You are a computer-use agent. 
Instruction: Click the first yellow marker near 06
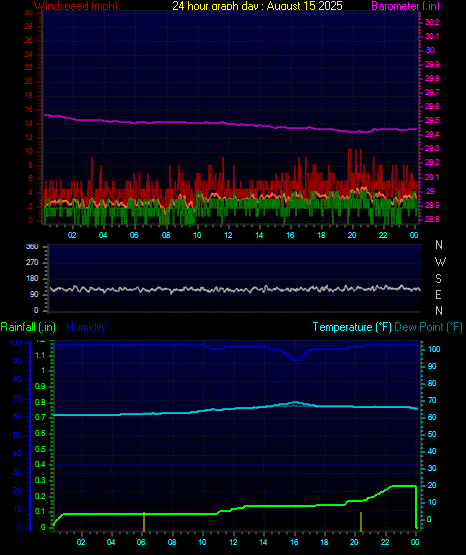(x=144, y=522)
